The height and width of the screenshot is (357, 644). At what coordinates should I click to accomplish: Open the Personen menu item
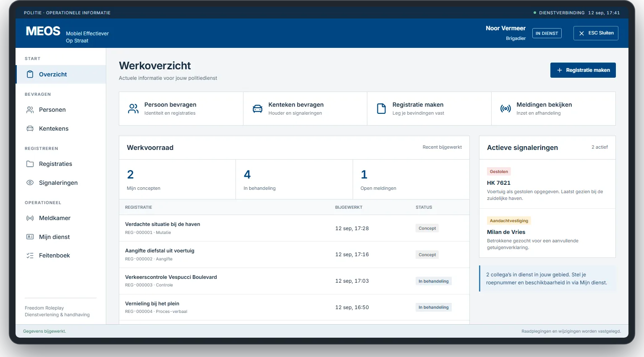(61, 110)
